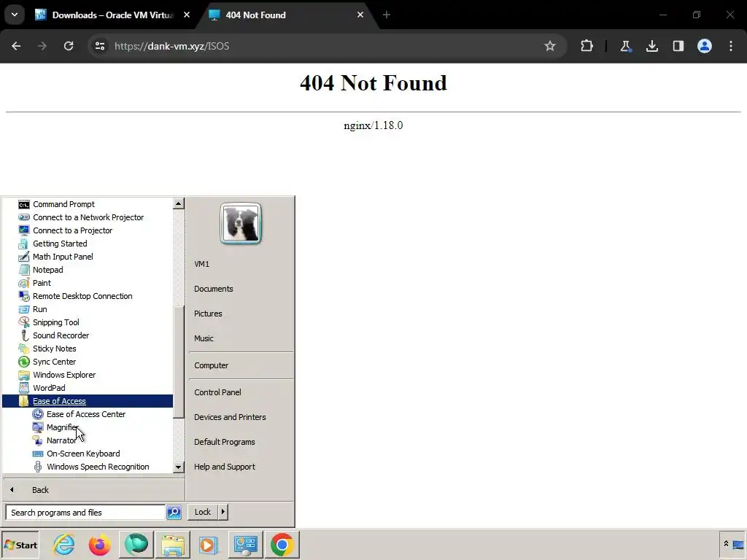Close the Downloads – Oracle VM VirtualBox tab

pyautogui.click(x=187, y=15)
